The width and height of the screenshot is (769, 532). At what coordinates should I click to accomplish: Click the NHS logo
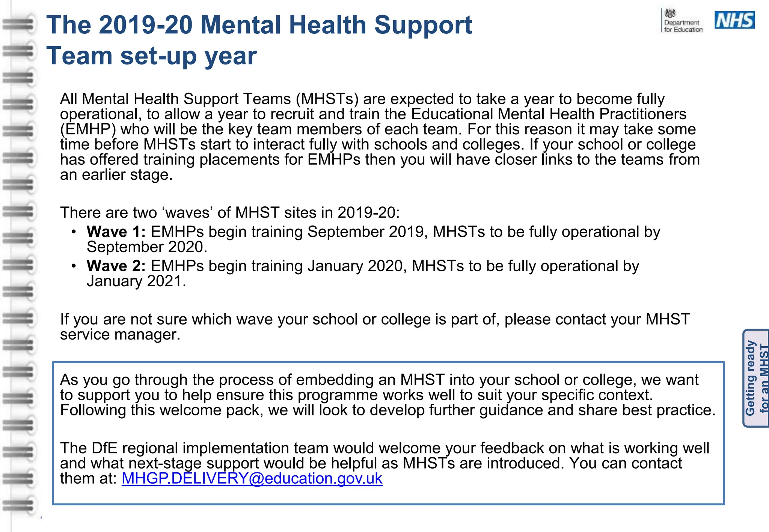[734, 20]
